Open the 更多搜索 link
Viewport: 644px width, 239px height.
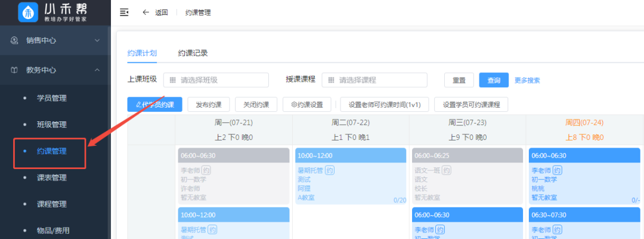tap(527, 80)
